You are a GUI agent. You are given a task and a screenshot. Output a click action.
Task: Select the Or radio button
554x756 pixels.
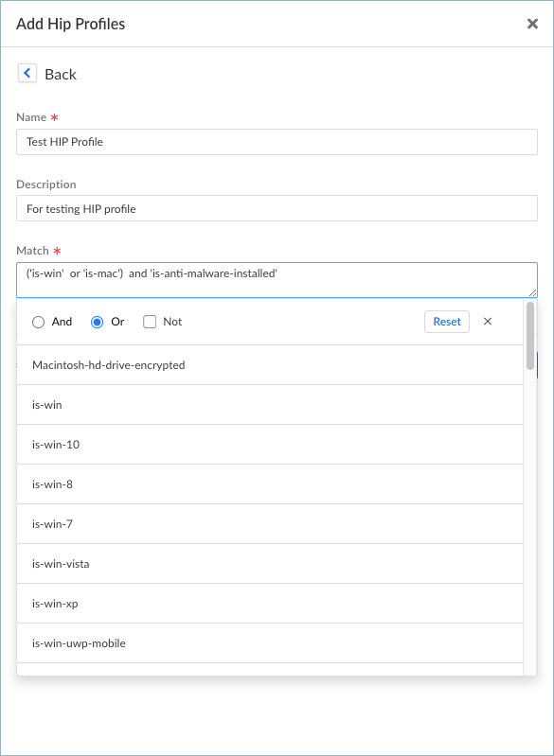97,322
